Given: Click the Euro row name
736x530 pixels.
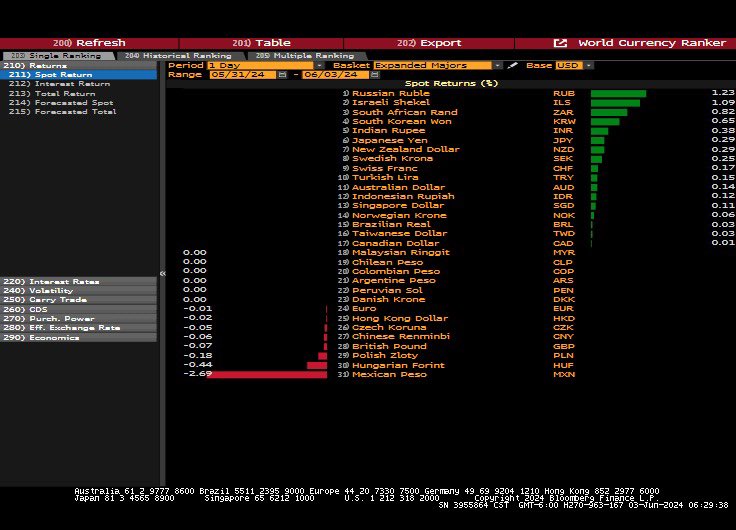Looking at the screenshot, I should pos(364,308).
